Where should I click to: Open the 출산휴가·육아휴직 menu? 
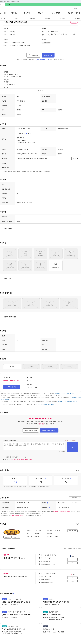pos(74,13)
